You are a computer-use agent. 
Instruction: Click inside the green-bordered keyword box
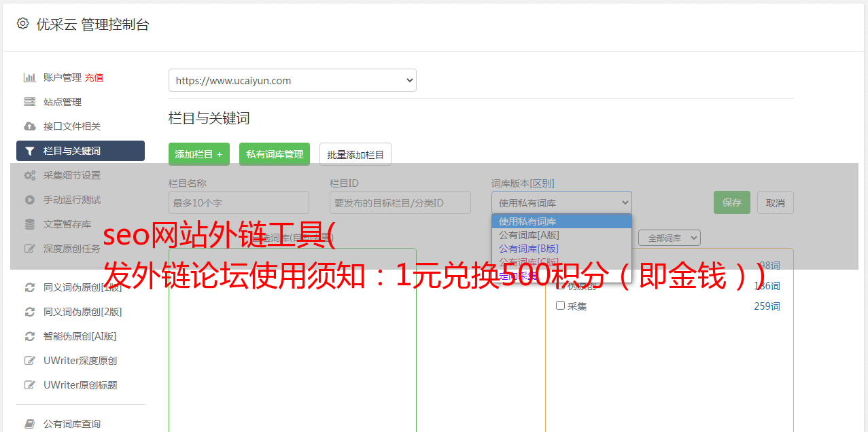point(292,340)
